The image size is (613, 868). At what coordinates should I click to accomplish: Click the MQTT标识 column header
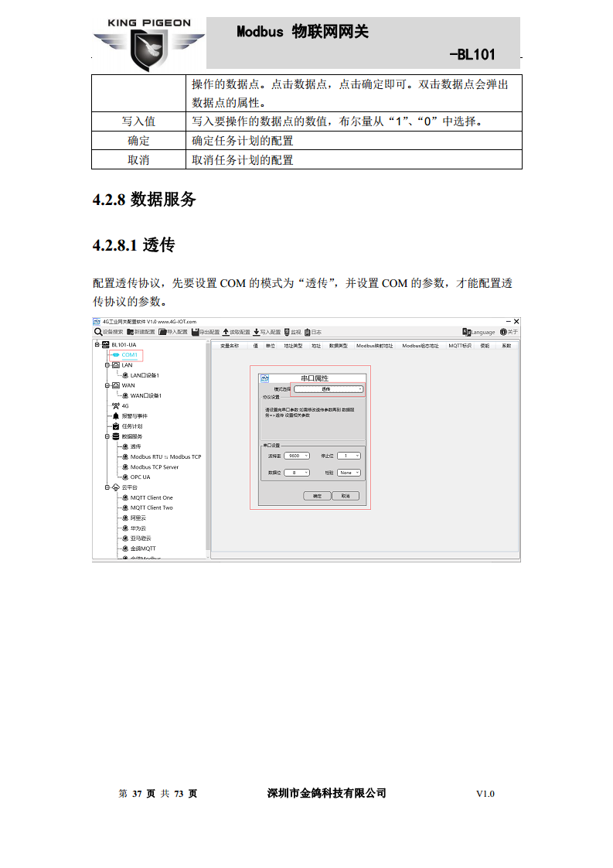460,346
